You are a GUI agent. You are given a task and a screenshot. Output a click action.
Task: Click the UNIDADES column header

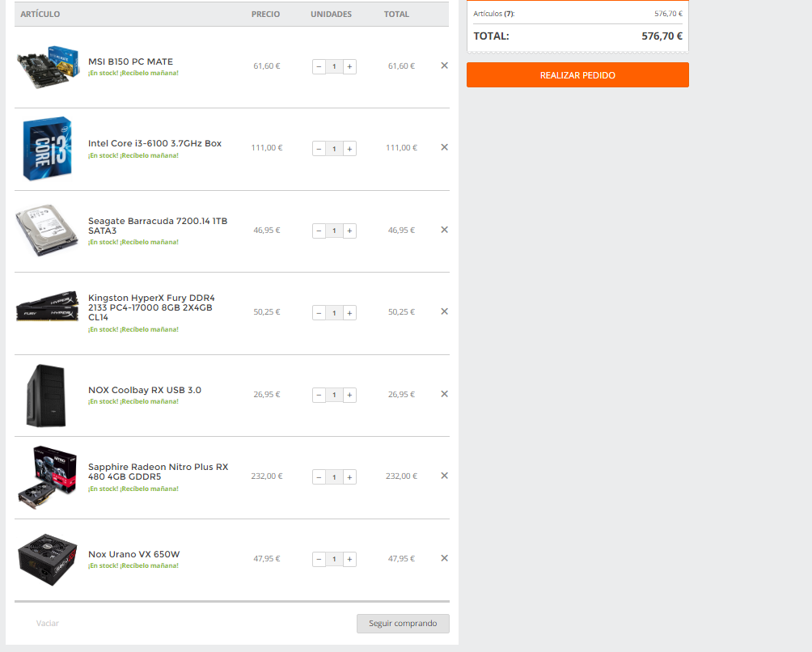coord(331,14)
